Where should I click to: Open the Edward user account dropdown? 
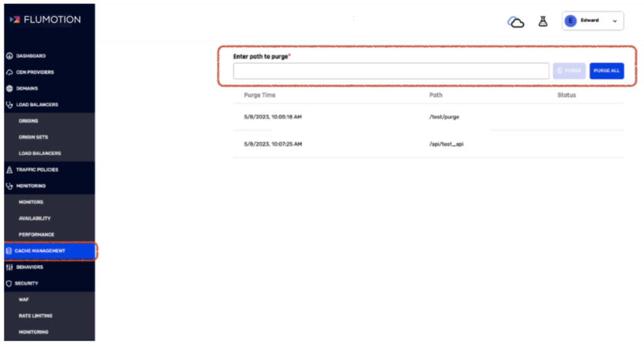pos(592,21)
